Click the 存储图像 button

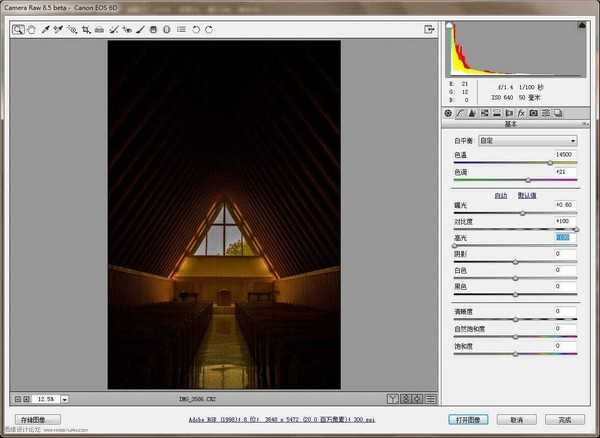(x=38, y=420)
